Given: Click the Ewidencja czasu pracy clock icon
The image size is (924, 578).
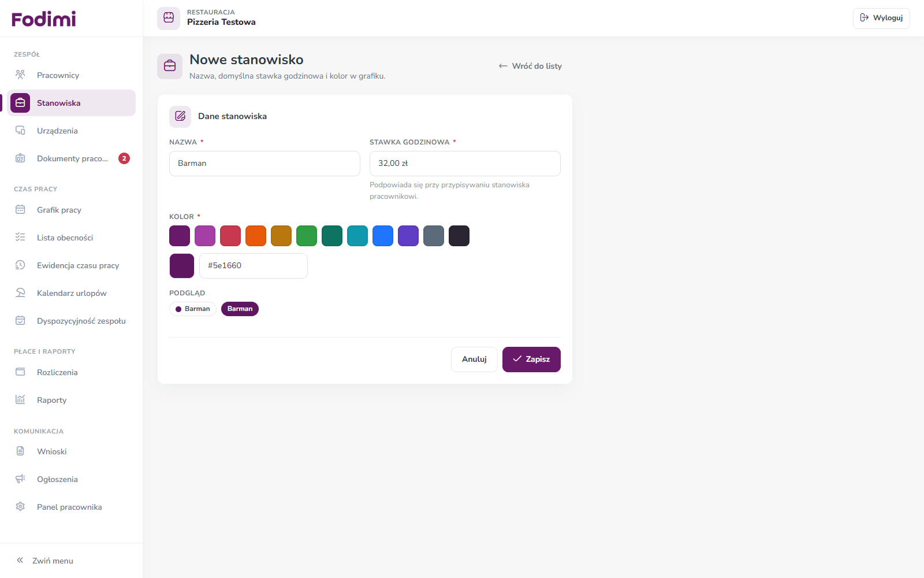Looking at the screenshot, I should [x=20, y=265].
